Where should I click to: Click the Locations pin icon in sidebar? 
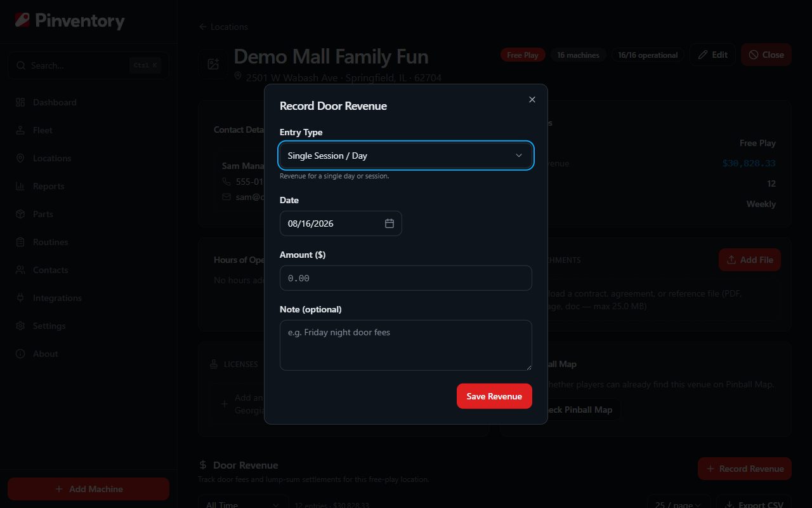[20, 158]
